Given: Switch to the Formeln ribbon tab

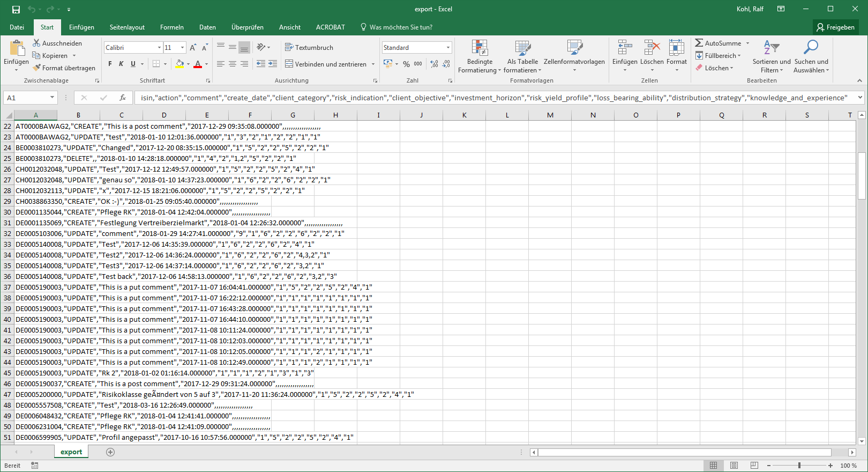Looking at the screenshot, I should pos(171,27).
